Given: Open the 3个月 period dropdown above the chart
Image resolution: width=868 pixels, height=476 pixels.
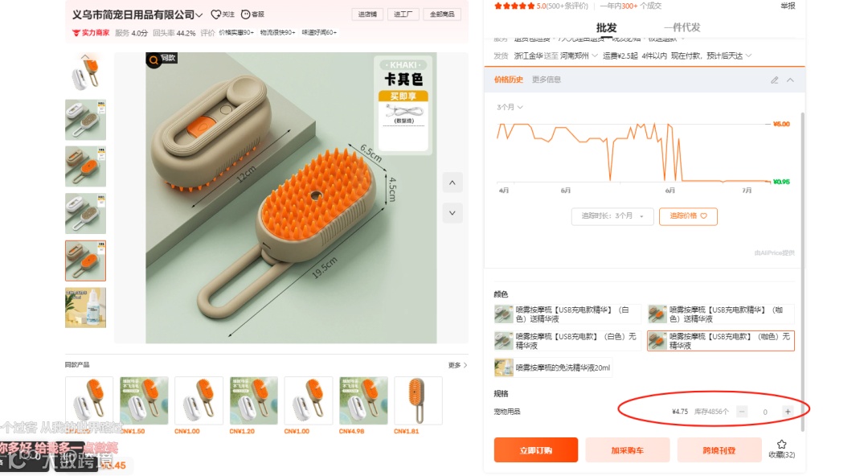Looking at the screenshot, I should tap(510, 107).
